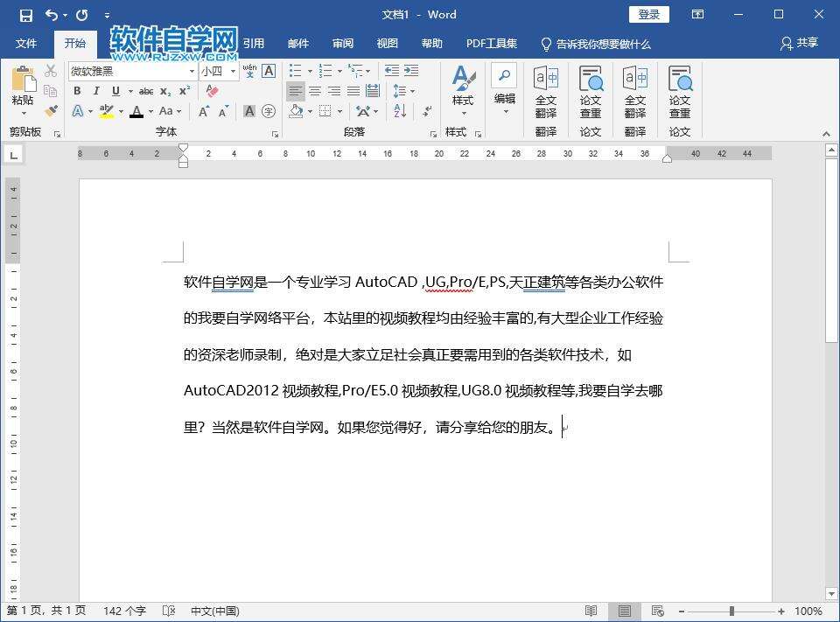Image resolution: width=840 pixels, height=622 pixels.
Task: Toggle character border
Action: pyautogui.click(x=269, y=71)
